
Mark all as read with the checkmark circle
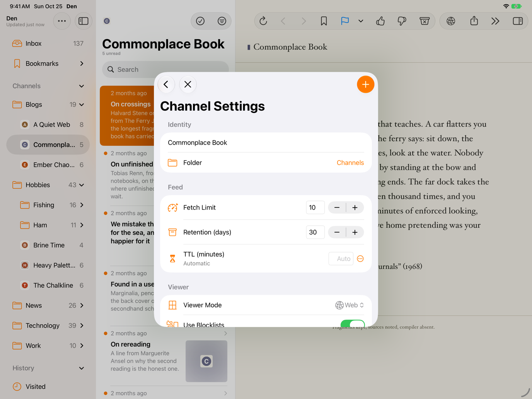click(200, 21)
